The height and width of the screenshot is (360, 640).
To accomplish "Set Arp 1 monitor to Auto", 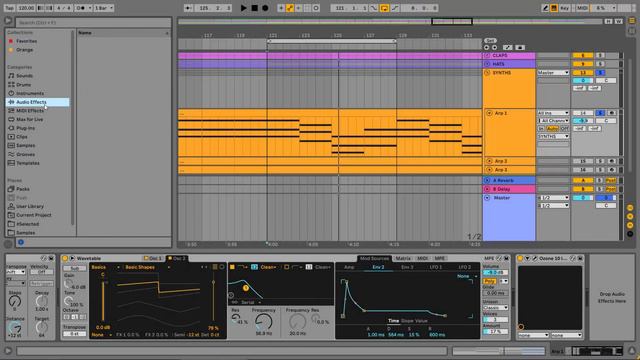I will click(552, 129).
